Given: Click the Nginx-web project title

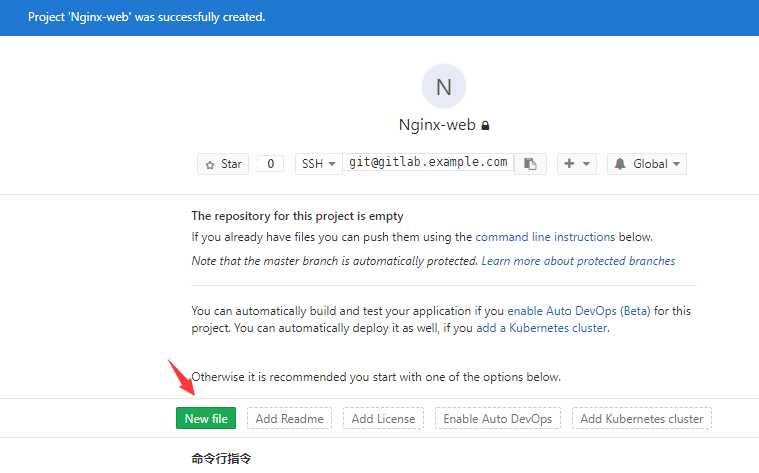Looking at the screenshot, I should point(437,125).
